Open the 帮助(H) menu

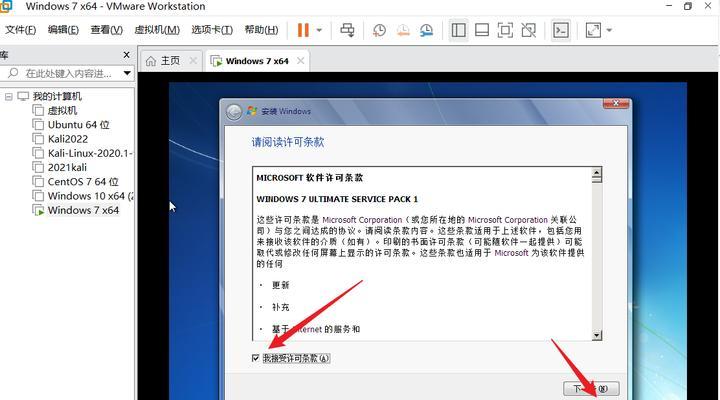pyautogui.click(x=261, y=30)
